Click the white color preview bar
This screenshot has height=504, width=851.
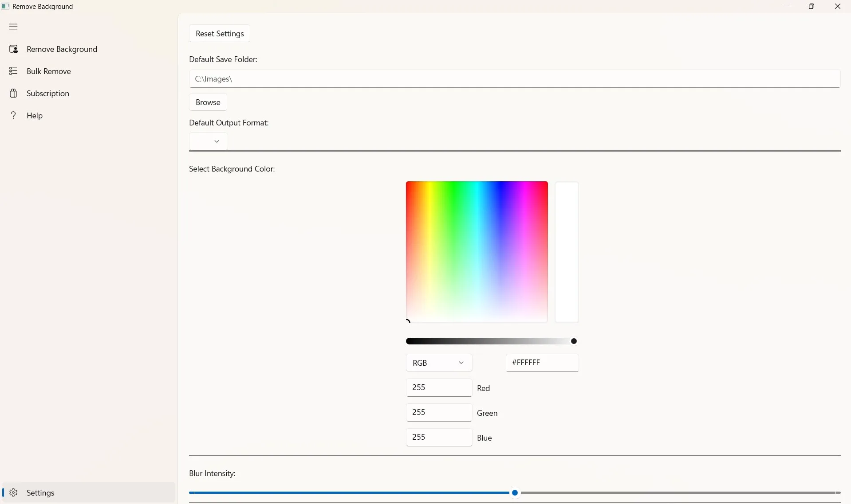[567, 252]
